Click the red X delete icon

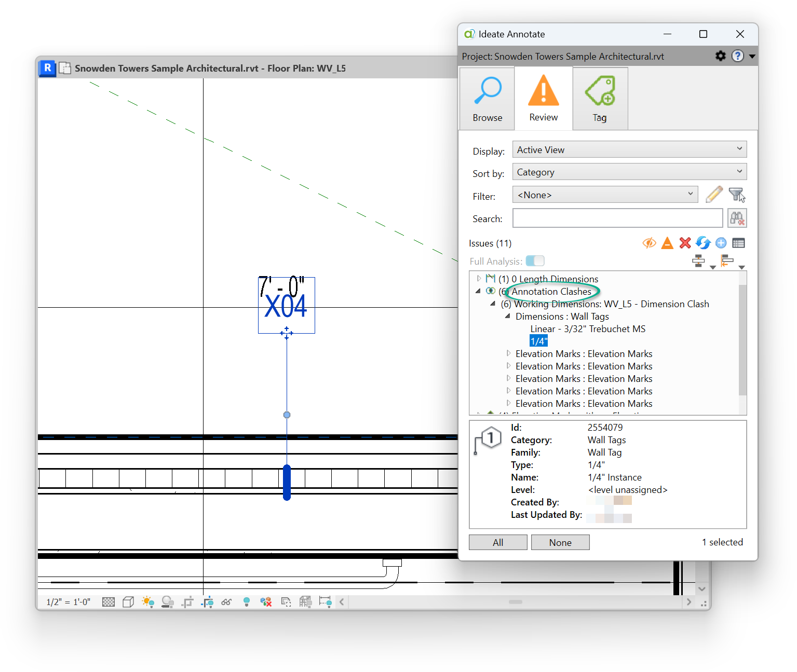[685, 243]
